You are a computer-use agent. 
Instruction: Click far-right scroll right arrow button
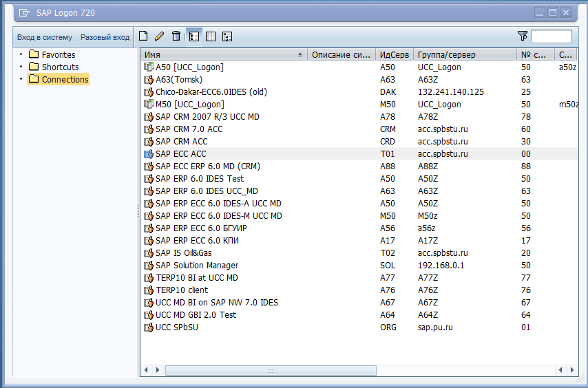(572, 370)
